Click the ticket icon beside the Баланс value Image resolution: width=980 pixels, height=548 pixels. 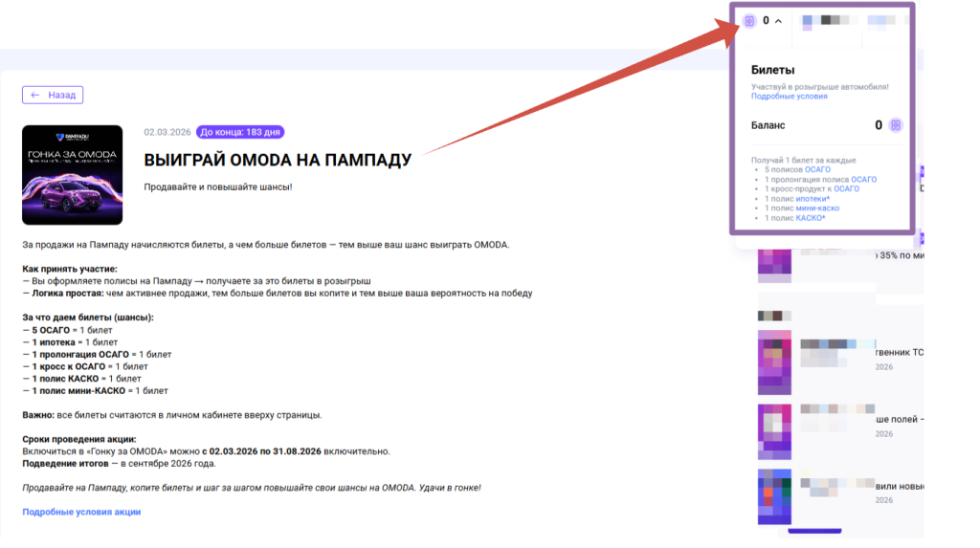click(x=896, y=125)
